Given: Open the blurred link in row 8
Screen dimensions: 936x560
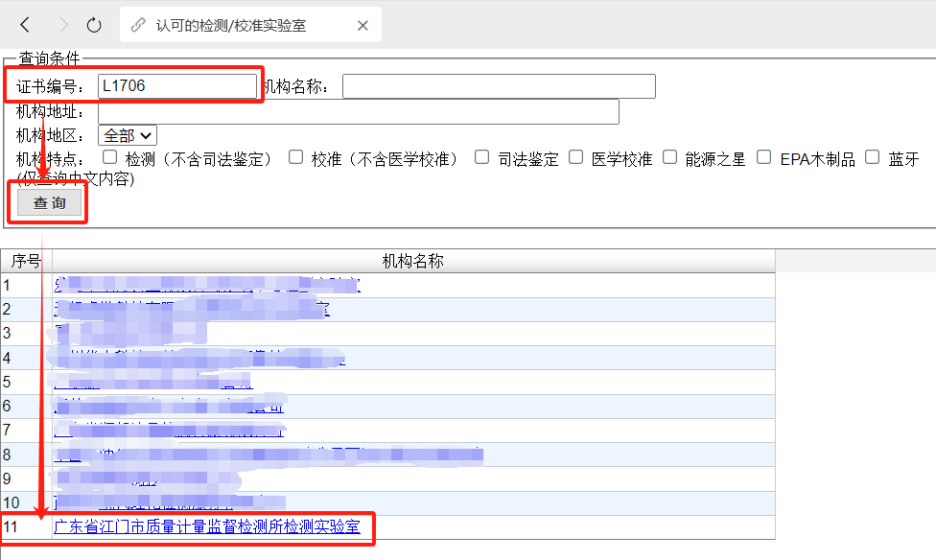Looking at the screenshot, I should (x=269, y=455).
